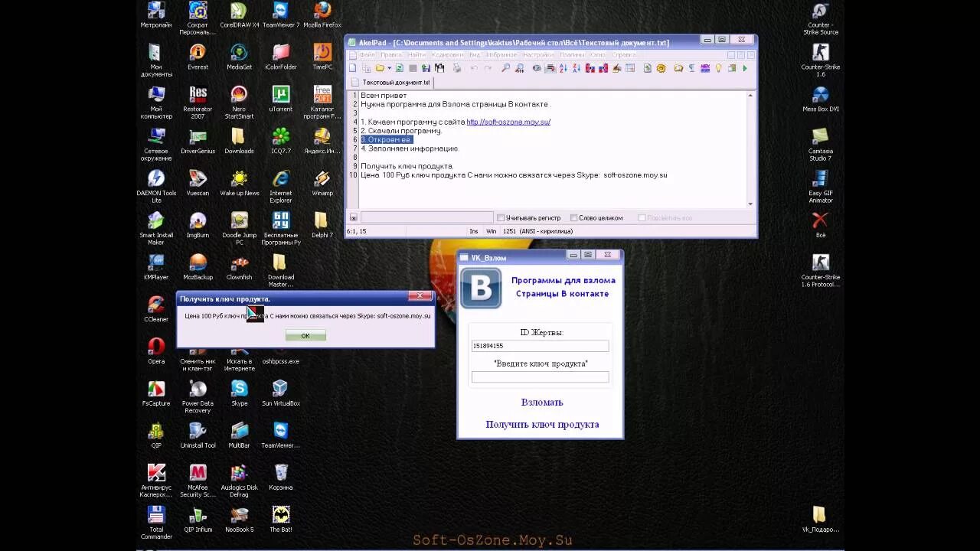The width and height of the screenshot is (980, 551).
Task: Open the Opera desktop icon
Action: [156, 350]
